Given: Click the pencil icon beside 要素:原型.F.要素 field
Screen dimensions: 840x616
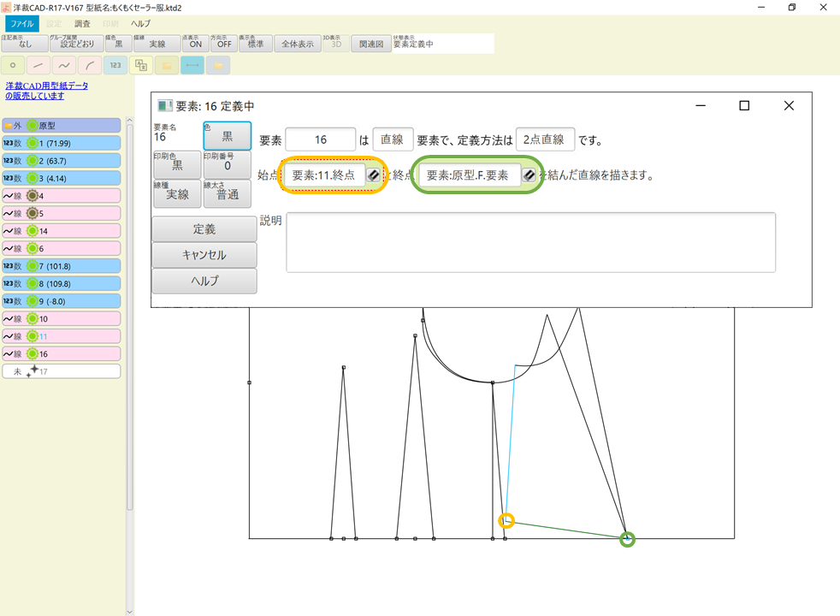Looking at the screenshot, I should pos(527,175).
